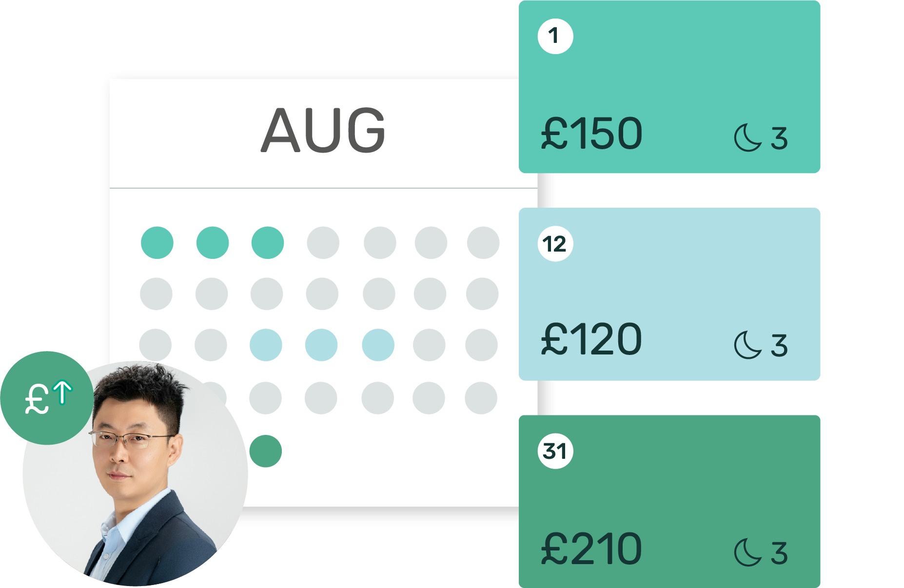Click the date badge numbered 12

click(555, 244)
